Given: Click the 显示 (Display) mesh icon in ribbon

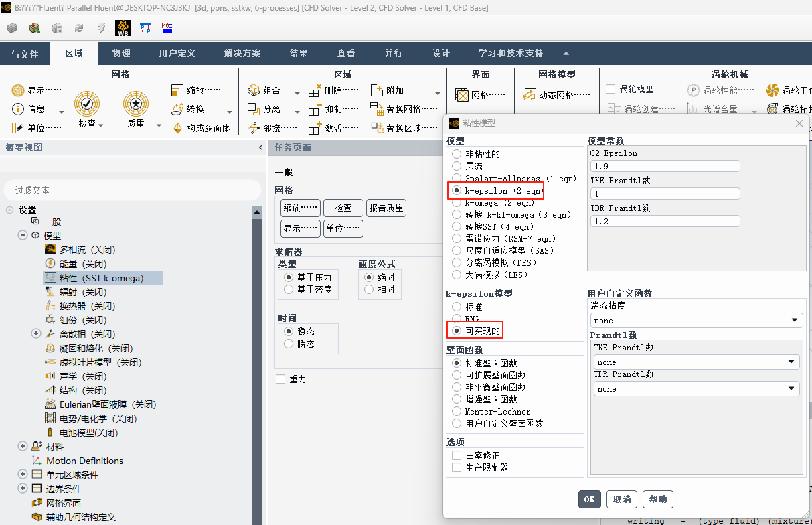Looking at the screenshot, I should click(x=18, y=90).
